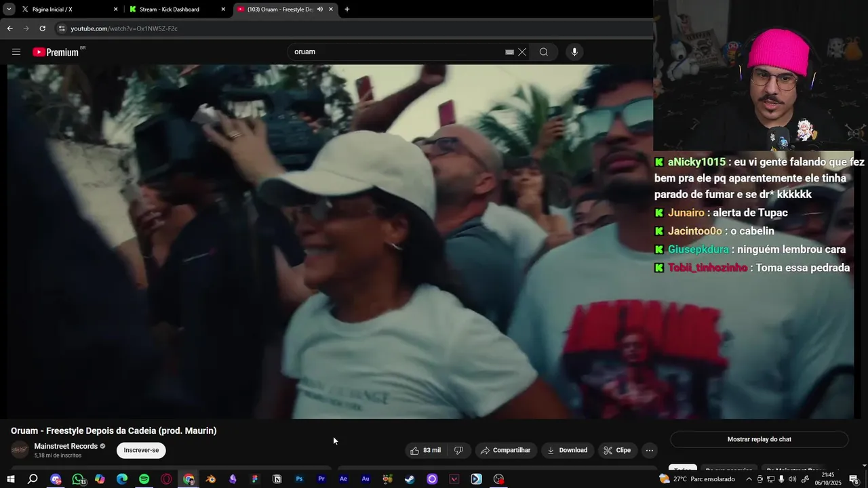Expand hidden system tray icons
868x488 pixels.
coord(749,479)
